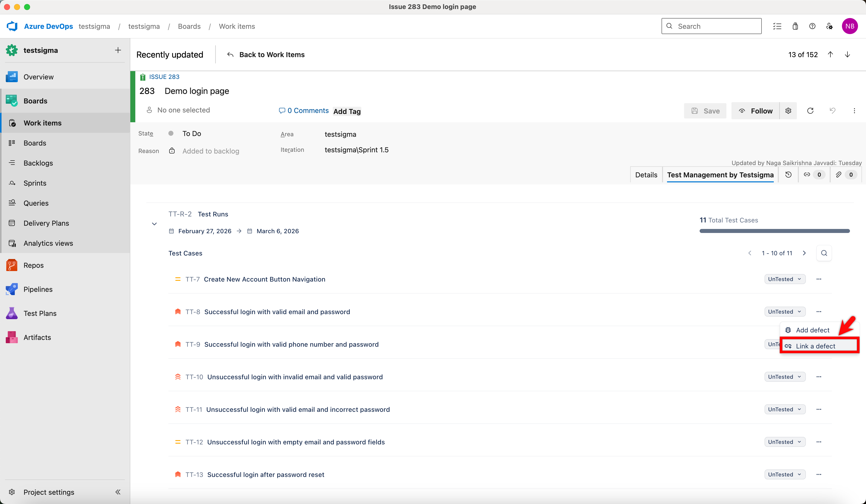Open status dropdown for TT-12
866x504 pixels.
785,442
